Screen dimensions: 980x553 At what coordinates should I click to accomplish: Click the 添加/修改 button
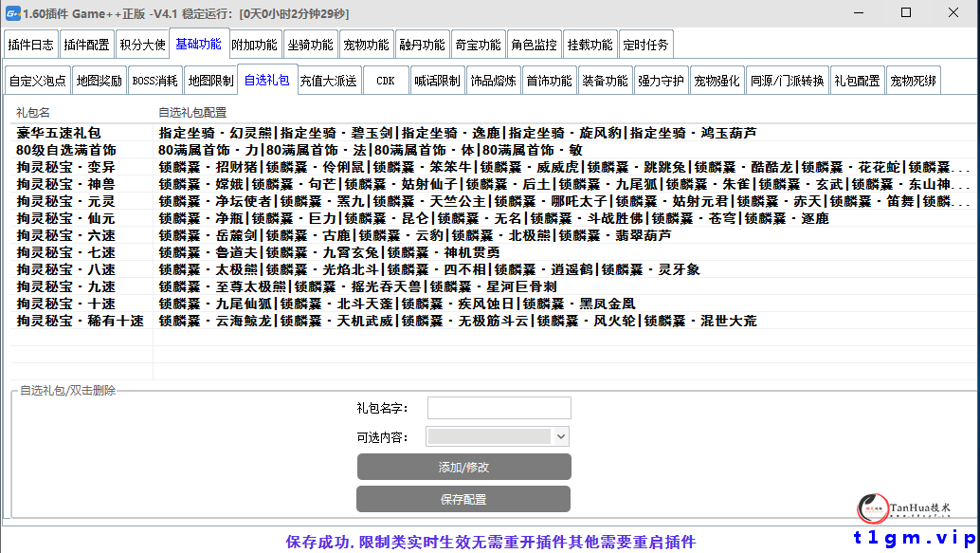tap(463, 466)
